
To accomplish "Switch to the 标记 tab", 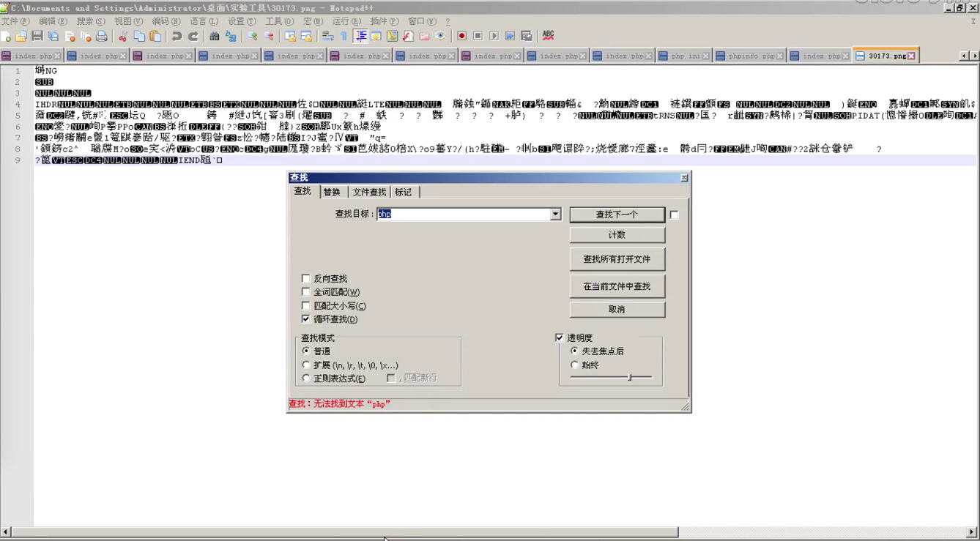I will 404,193.
